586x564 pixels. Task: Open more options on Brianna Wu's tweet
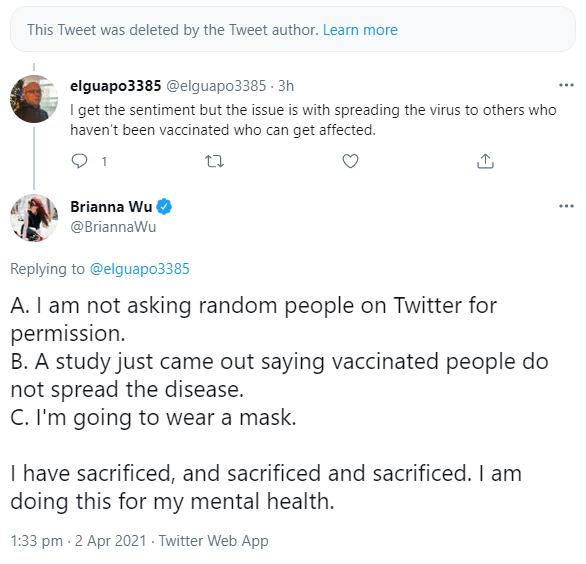pos(566,206)
